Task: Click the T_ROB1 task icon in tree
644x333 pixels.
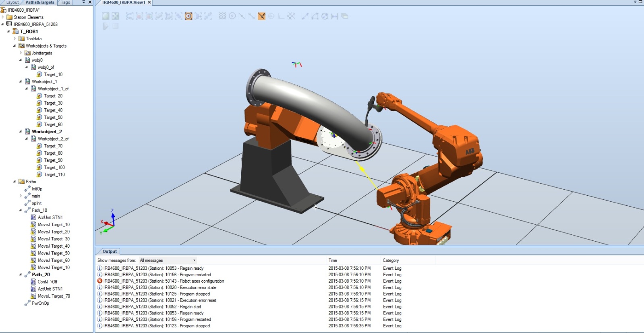Action: coord(15,31)
